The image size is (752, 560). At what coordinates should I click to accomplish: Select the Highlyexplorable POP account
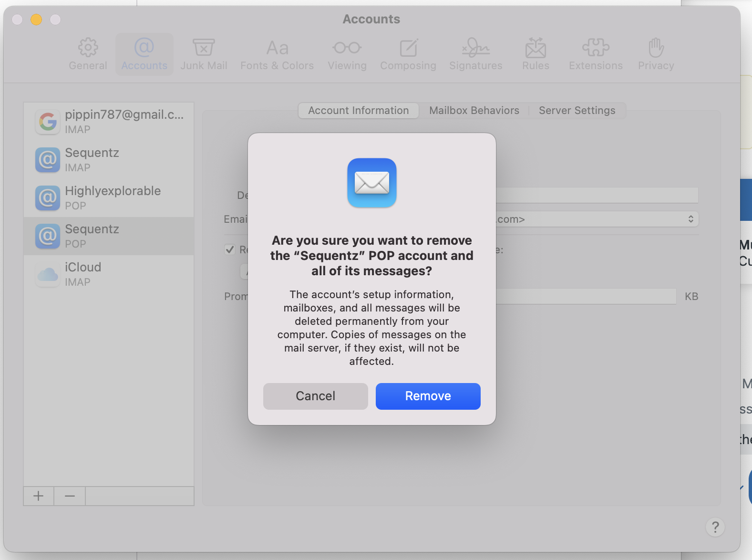tap(109, 198)
